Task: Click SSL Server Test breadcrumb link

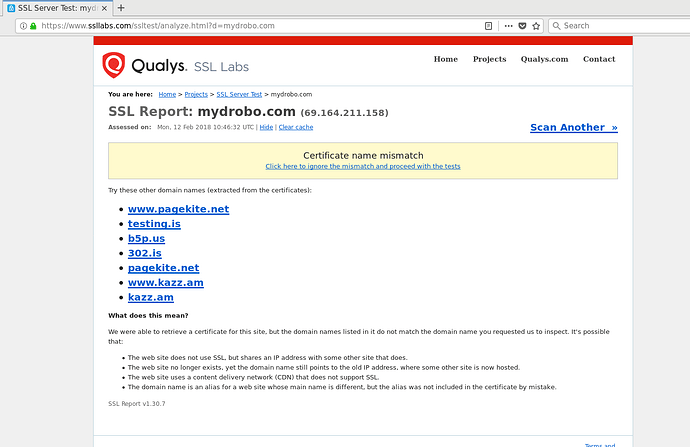Action: [x=239, y=94]
